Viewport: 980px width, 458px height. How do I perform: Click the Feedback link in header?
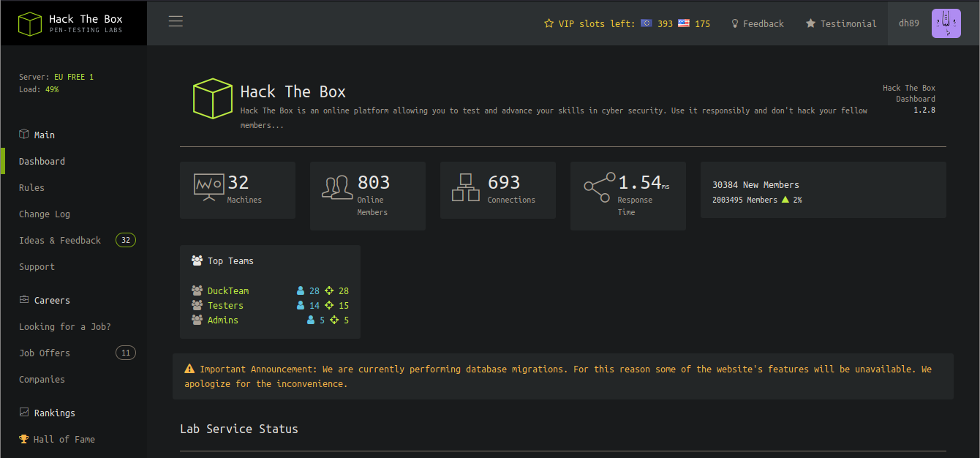tap(764, 23)
